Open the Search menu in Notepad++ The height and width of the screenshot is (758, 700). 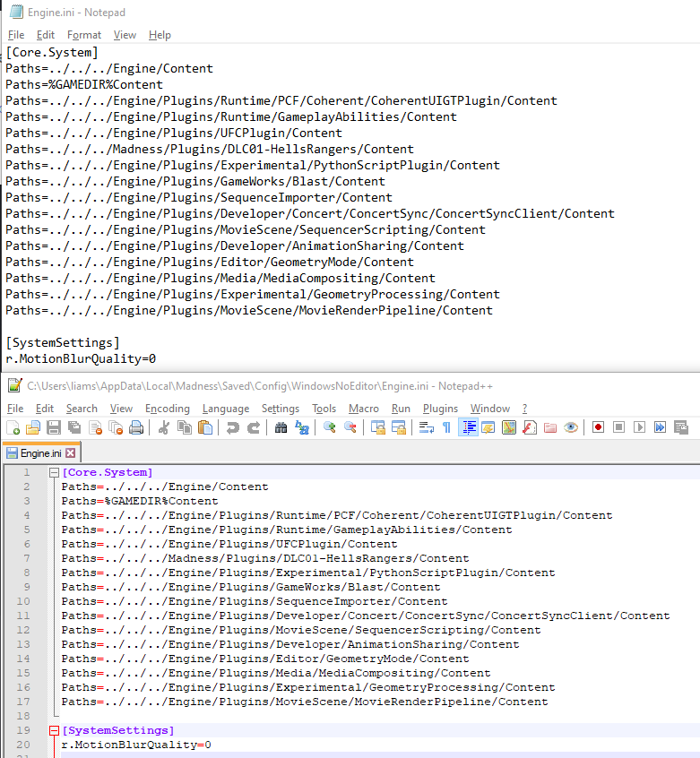click(82, 409)
